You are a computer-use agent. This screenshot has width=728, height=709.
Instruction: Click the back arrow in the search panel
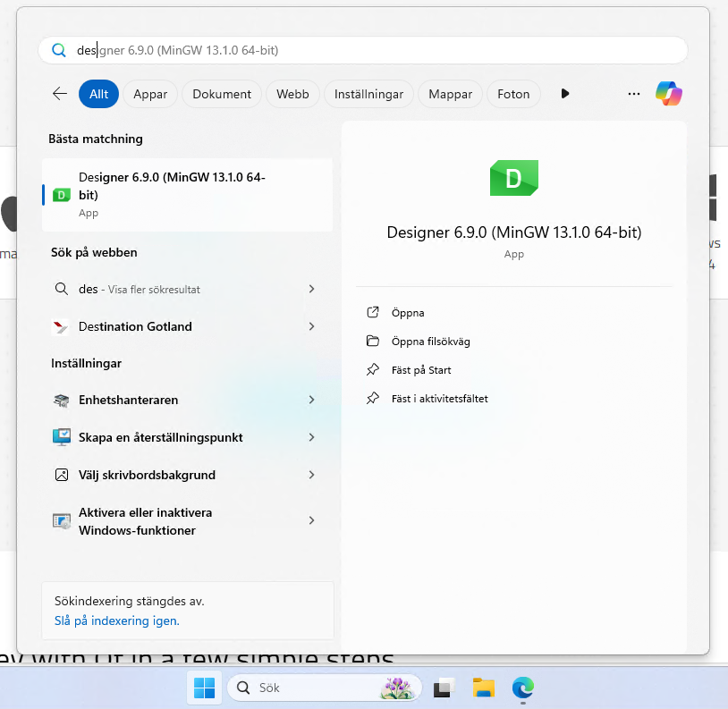(60, 94)
